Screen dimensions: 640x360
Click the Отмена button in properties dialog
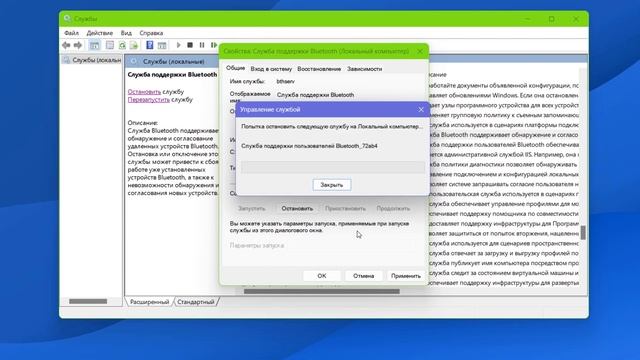[363, 276]
